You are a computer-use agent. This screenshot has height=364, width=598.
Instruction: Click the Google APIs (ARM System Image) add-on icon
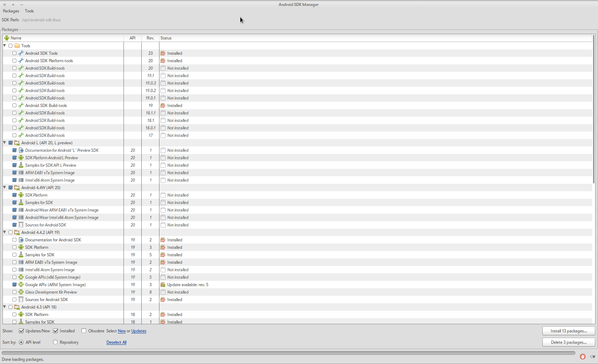(x=21, y=285)
